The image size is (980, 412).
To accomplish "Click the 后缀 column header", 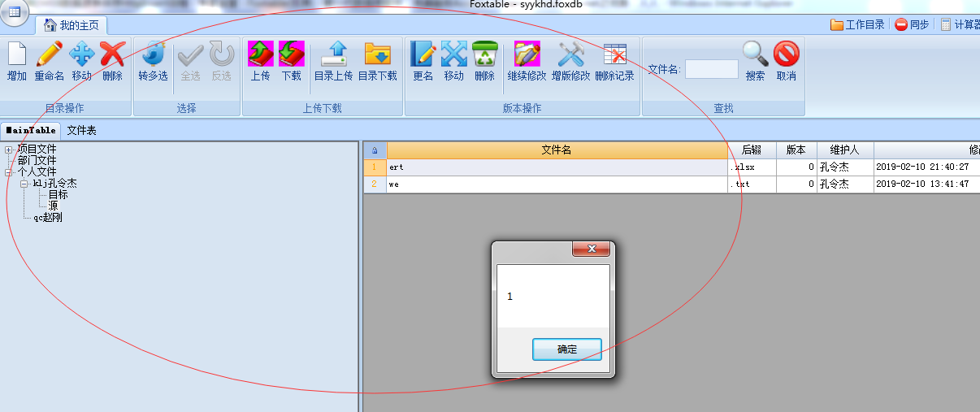I will 752,150.
